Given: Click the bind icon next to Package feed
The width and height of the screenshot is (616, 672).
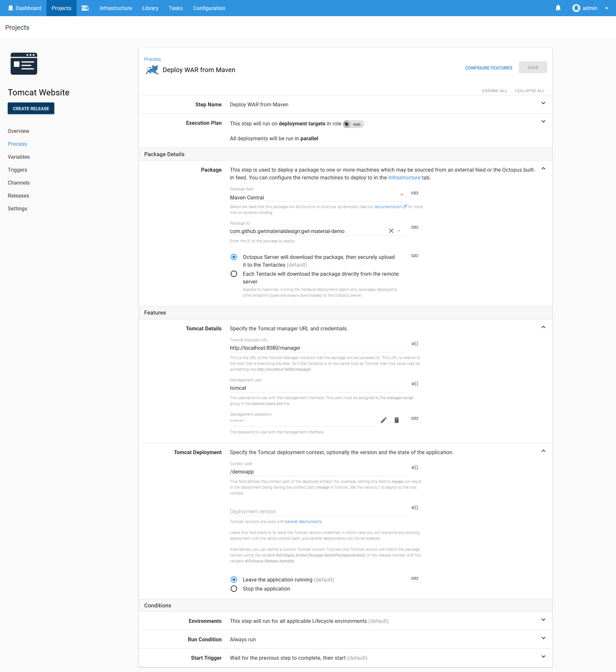Looking at the screenshot, I should click(415, 193).
